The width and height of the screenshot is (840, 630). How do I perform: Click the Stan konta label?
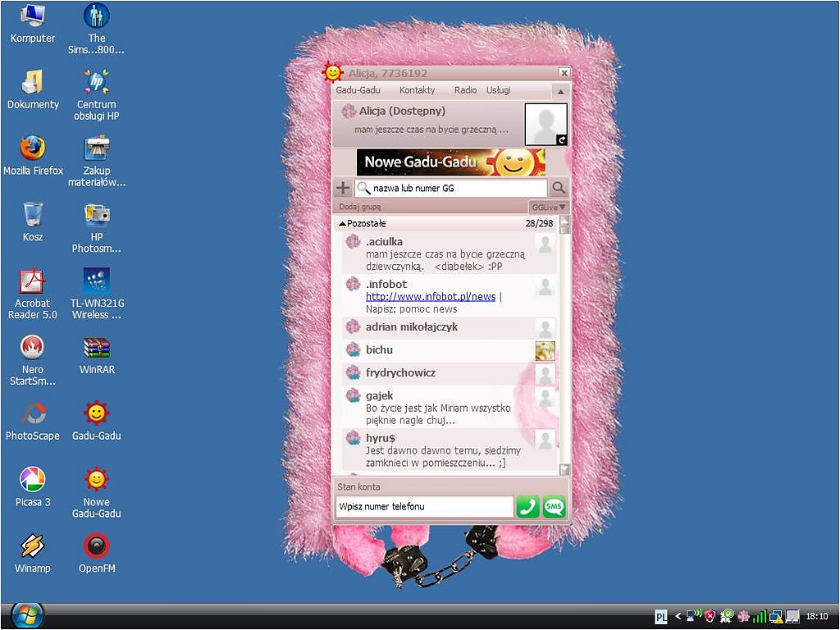[x=359, y=487]
